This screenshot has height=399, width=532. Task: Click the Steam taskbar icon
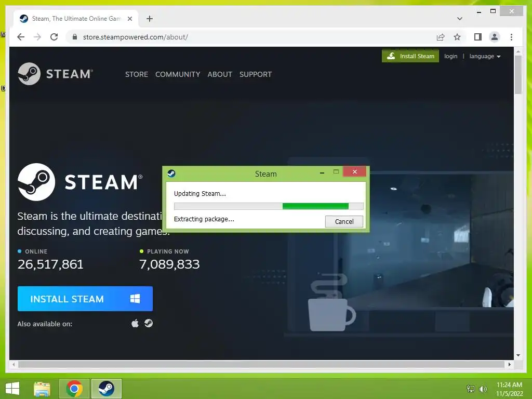coord(106,389)
